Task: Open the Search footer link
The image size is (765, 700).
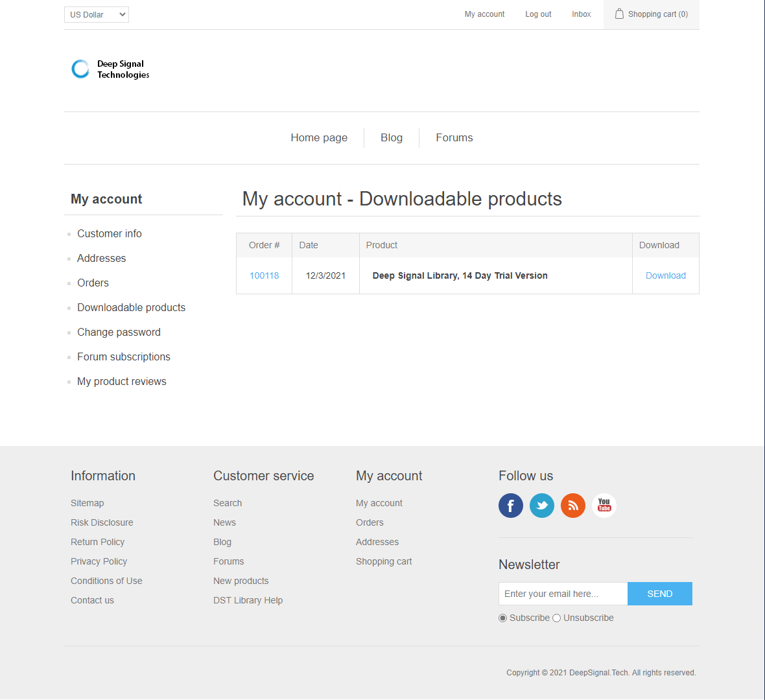Action: coord(228,503)
